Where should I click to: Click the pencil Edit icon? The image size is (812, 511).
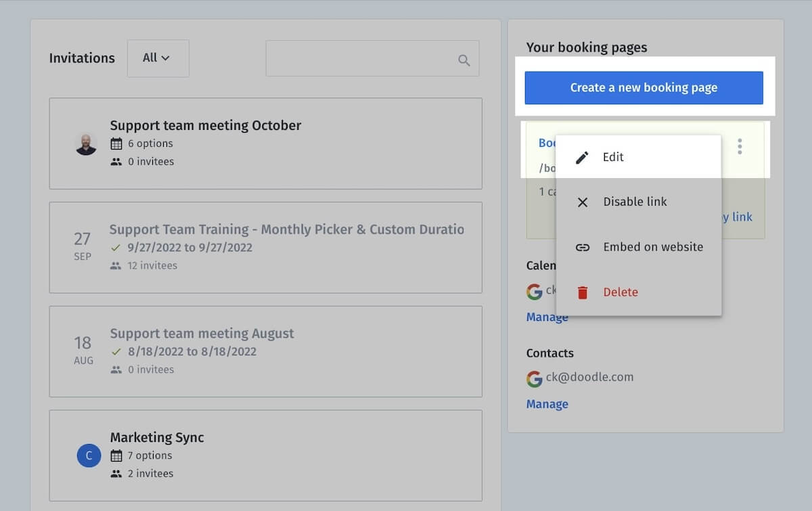click(582, 158)
